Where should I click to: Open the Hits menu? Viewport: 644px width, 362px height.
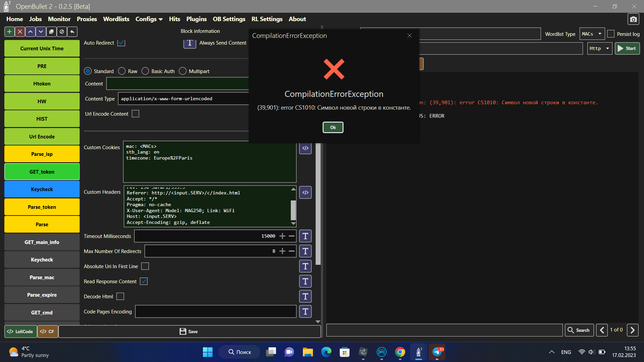[x=174, y=19]
